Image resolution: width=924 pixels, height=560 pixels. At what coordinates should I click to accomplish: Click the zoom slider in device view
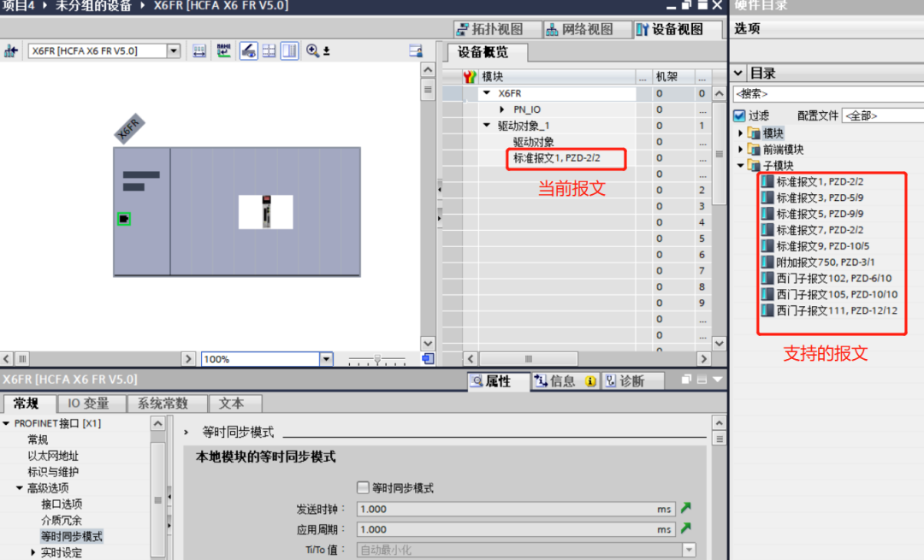[x=376, y=360]
